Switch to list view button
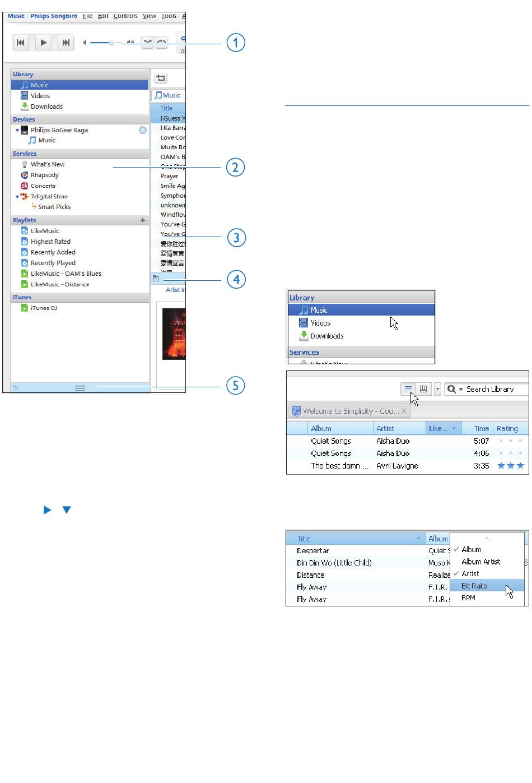 (x=408, y=389)
